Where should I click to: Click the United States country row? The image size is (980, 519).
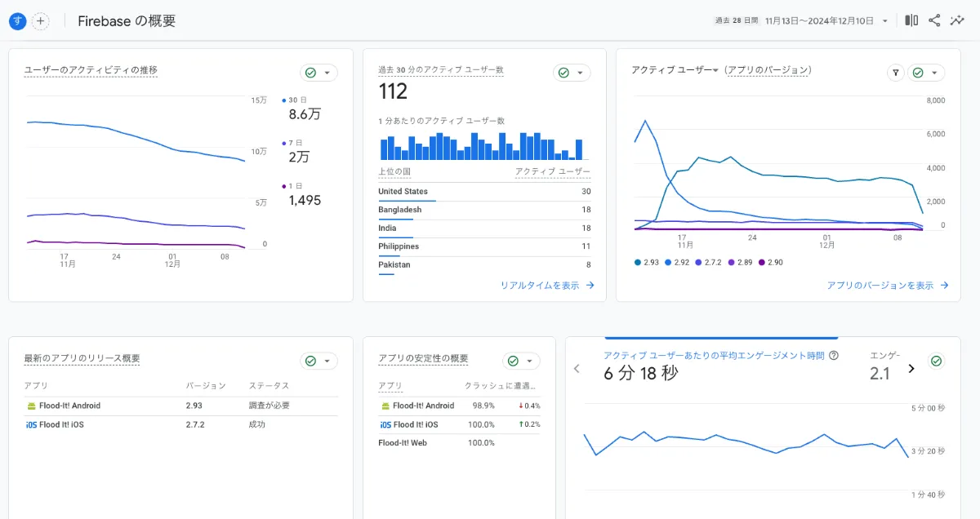coord(484,192)
